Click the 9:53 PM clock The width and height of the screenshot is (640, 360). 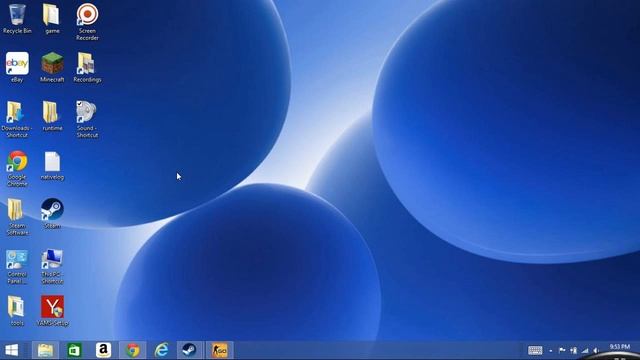(620, 347)
